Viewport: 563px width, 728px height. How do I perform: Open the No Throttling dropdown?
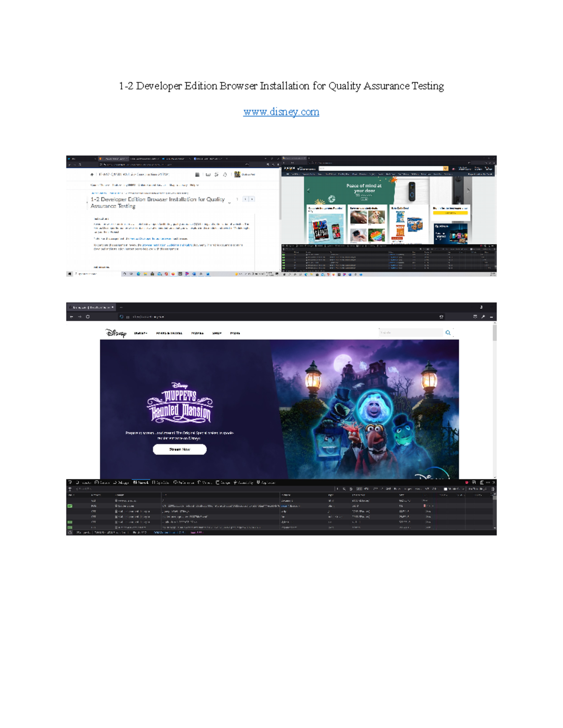tap(476, 490)
